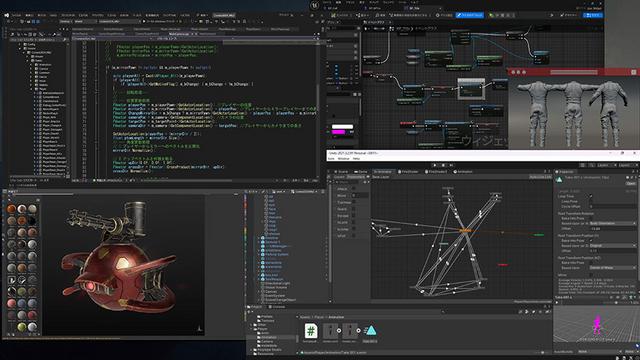Open the Body Orientation dropdown

tap(613, 223)
